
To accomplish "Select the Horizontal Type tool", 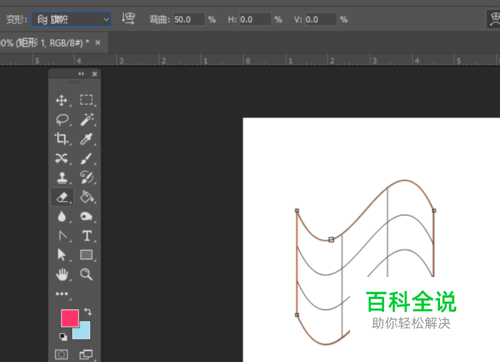I will [87, 236].
